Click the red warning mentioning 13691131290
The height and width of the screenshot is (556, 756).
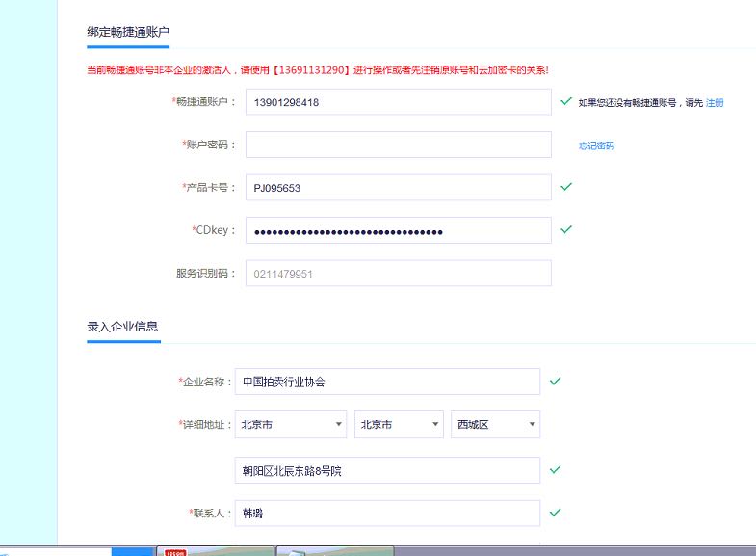(x=317, y=70)
